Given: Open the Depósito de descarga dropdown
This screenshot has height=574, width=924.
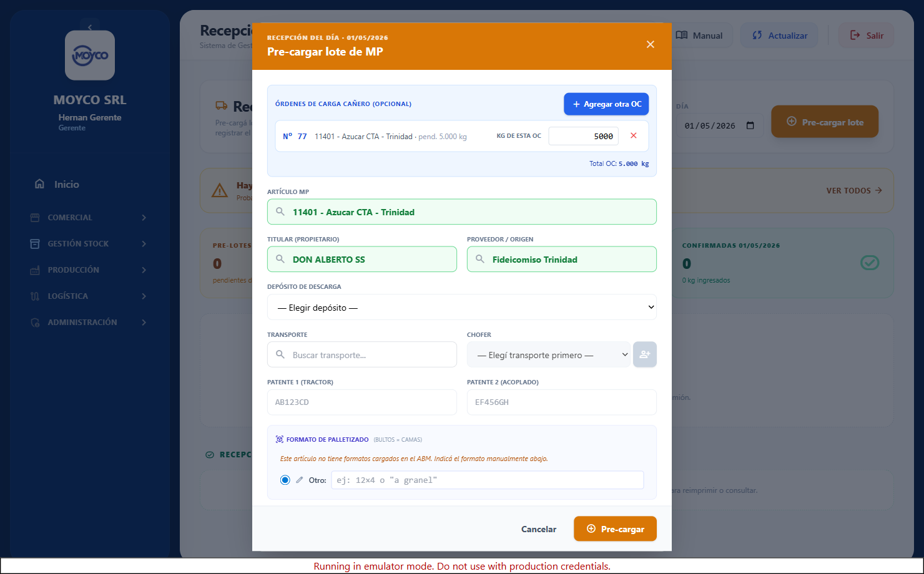Looking at the screenshot, I should 462,307.
